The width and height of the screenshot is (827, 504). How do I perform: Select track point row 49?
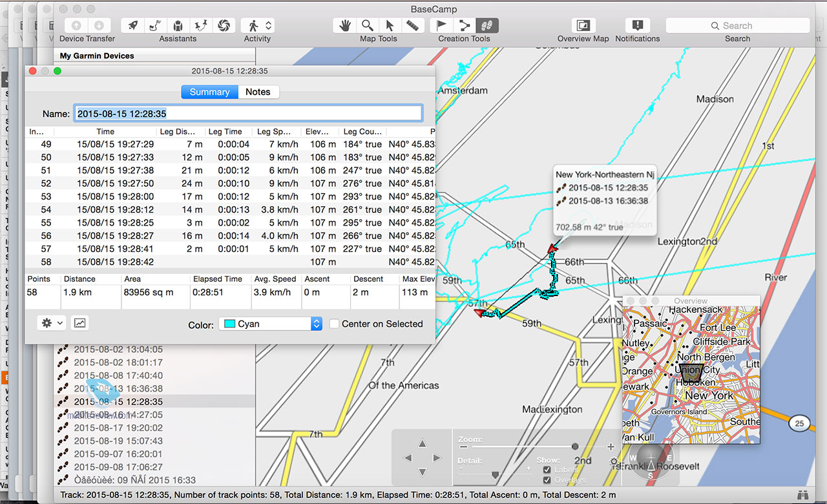click(230, 144)
